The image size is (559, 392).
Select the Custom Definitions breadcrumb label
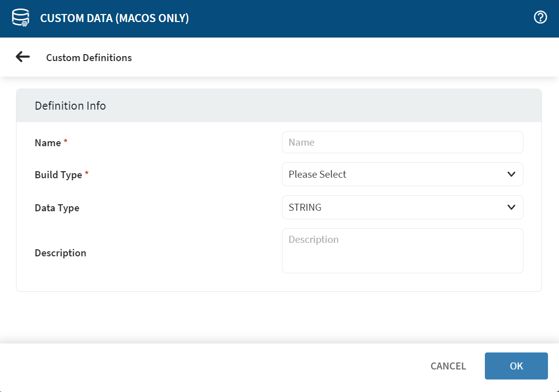(89, 58)
